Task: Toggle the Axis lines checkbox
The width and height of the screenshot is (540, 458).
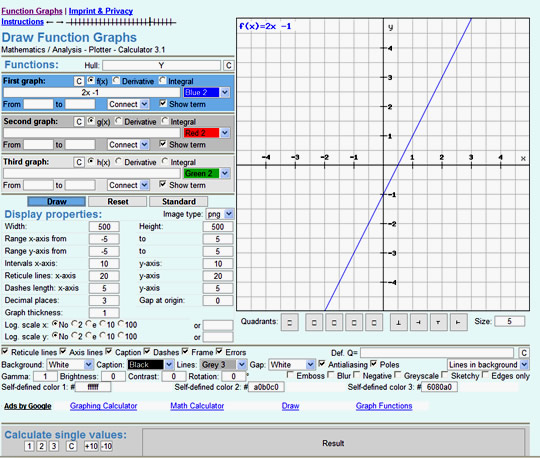Action: coord(63,351)
